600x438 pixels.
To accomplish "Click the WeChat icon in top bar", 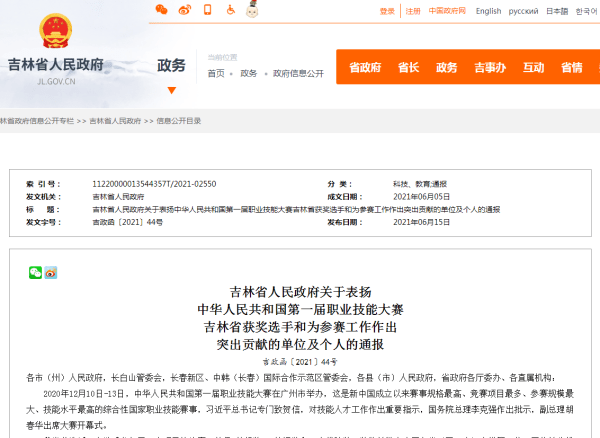I will [x=162, y=10].
